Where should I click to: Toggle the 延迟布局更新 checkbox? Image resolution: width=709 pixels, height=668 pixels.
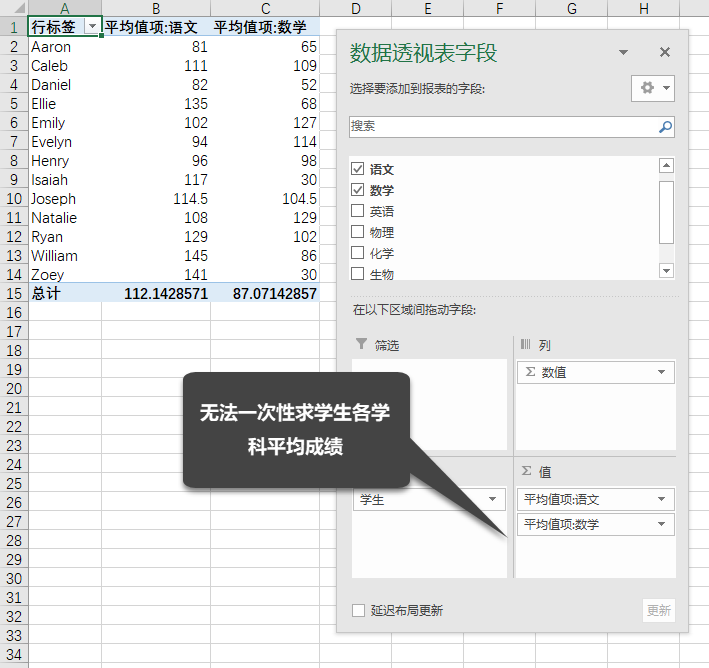tap(359, 610)
